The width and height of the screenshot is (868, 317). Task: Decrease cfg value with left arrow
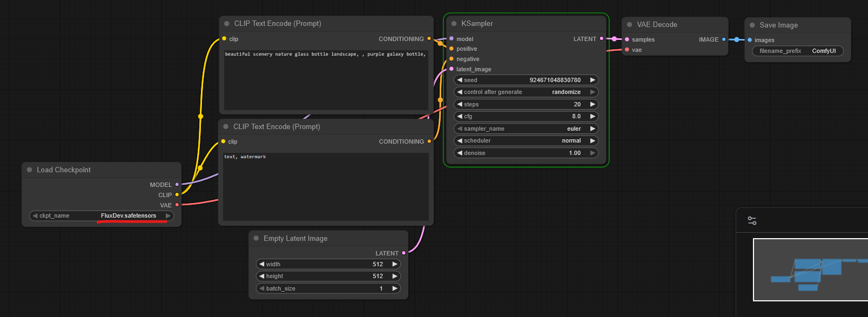click(460, 116)
